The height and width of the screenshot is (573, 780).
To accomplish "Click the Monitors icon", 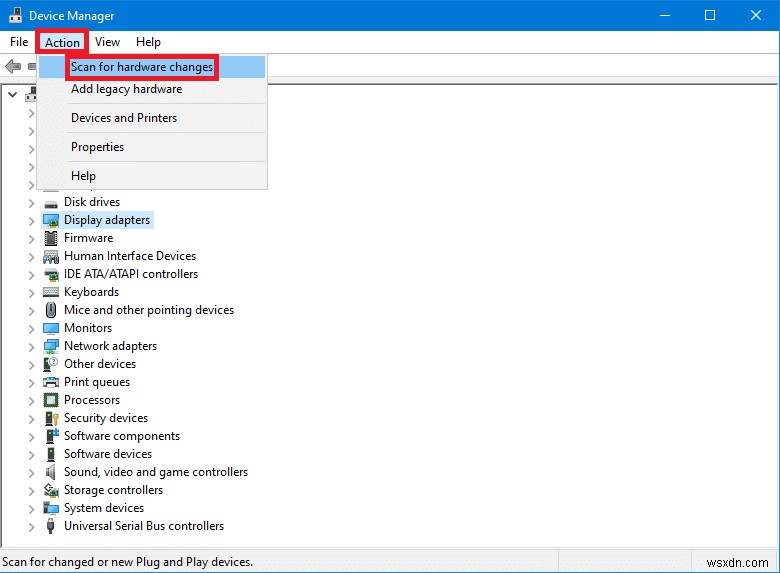I will click(x=51, y=328).
